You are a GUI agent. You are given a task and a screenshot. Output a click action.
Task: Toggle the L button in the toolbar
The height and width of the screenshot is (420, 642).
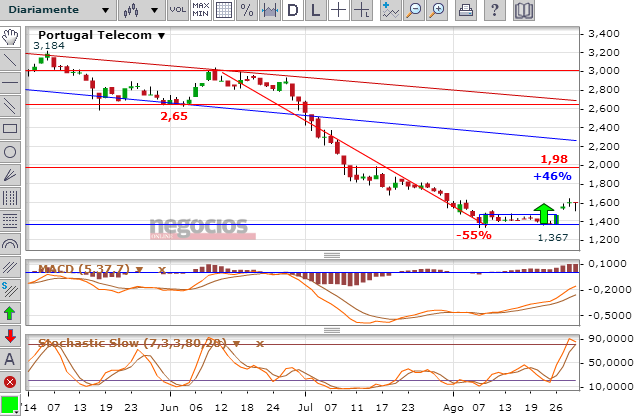coord(315,10)
